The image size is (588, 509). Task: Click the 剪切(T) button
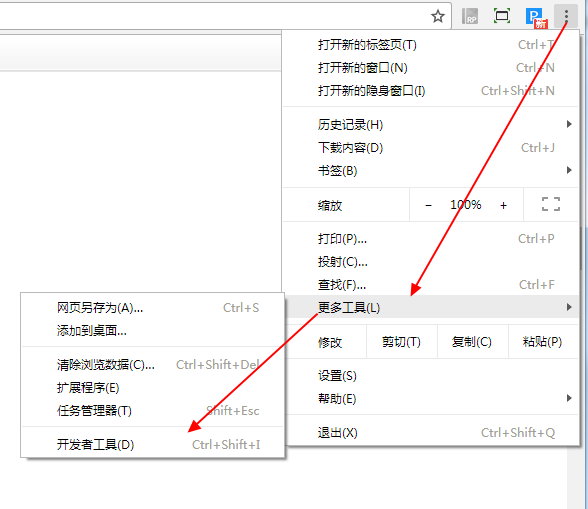[x=402, y=342]
